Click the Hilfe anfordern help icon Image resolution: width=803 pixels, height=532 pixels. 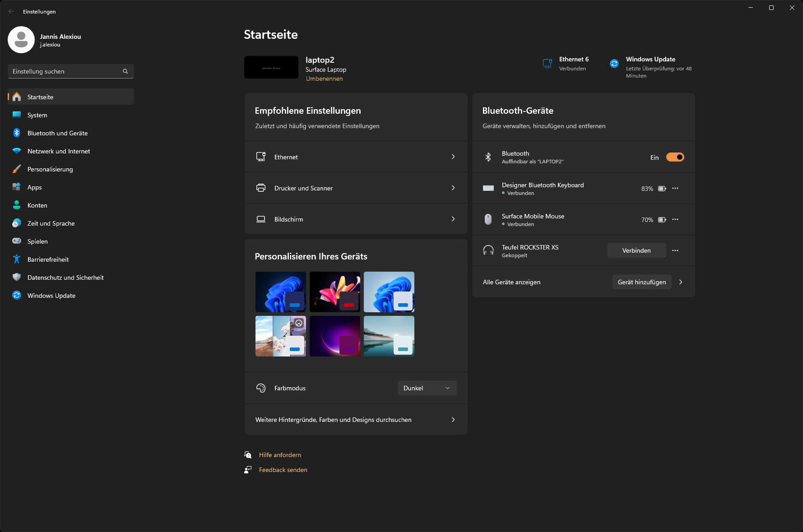tap(248, 455)
